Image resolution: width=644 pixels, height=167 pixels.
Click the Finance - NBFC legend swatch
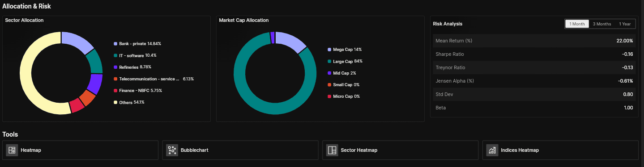[x=115, y=91]
